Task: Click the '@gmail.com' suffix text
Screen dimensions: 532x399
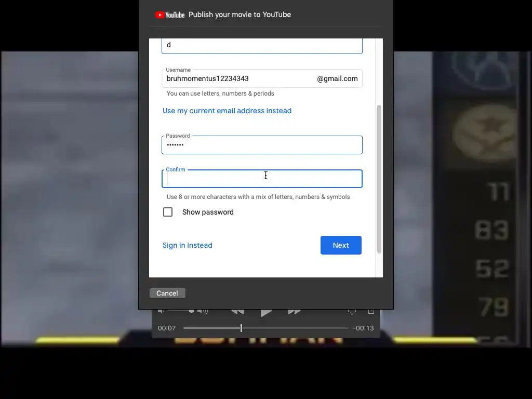Action: click(337, 79)
